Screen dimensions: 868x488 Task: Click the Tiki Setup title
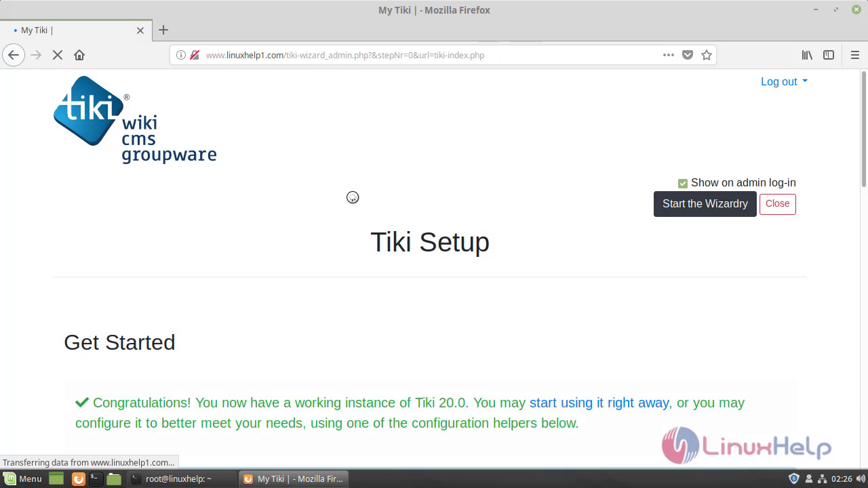(x=430, y=242)
